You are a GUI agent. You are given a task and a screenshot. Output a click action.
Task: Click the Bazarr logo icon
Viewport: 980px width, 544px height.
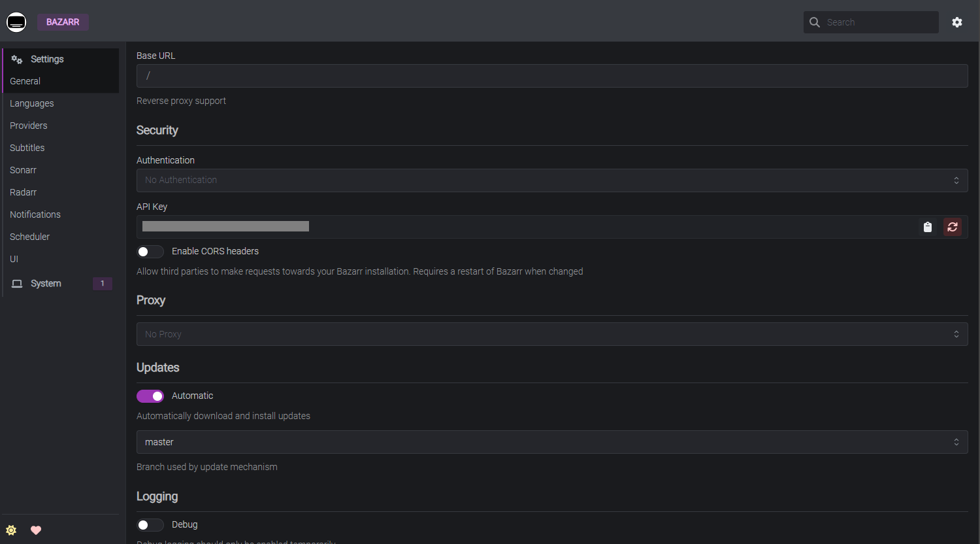(x=16, y=22)
